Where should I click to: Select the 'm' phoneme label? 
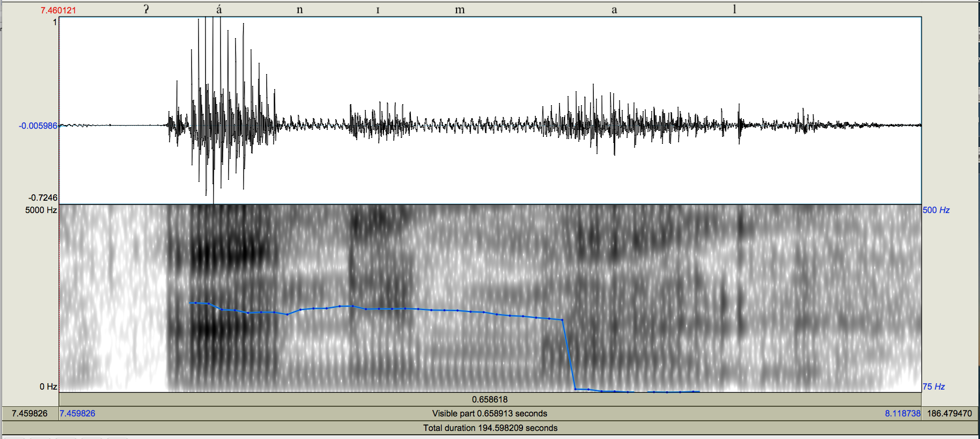460,10
